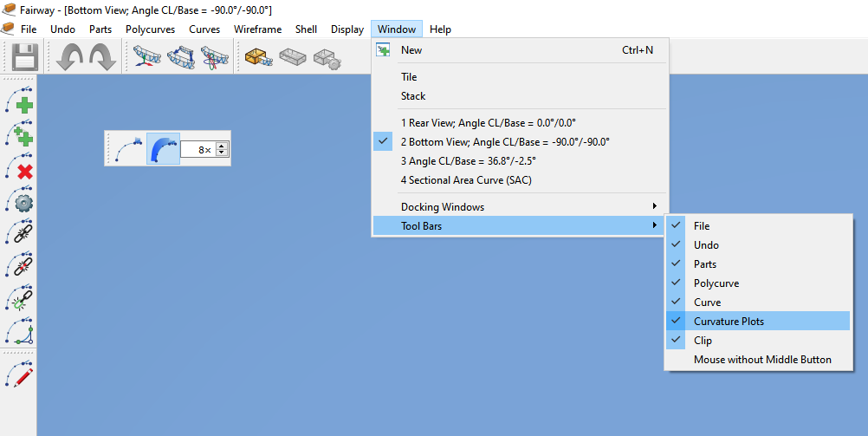Toggle Curvature Plots toolbar visibility

[x=758, y=322]
